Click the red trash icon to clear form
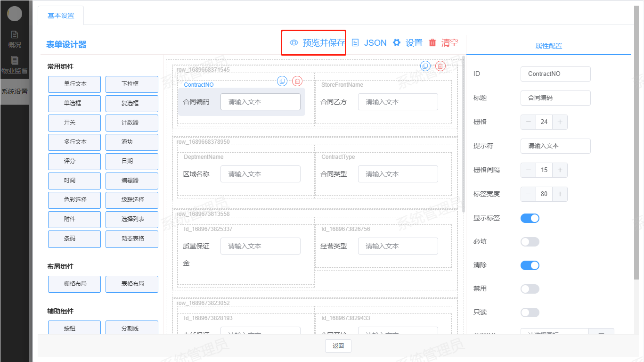This screenshot has height=362, width=644. (432, 43)
